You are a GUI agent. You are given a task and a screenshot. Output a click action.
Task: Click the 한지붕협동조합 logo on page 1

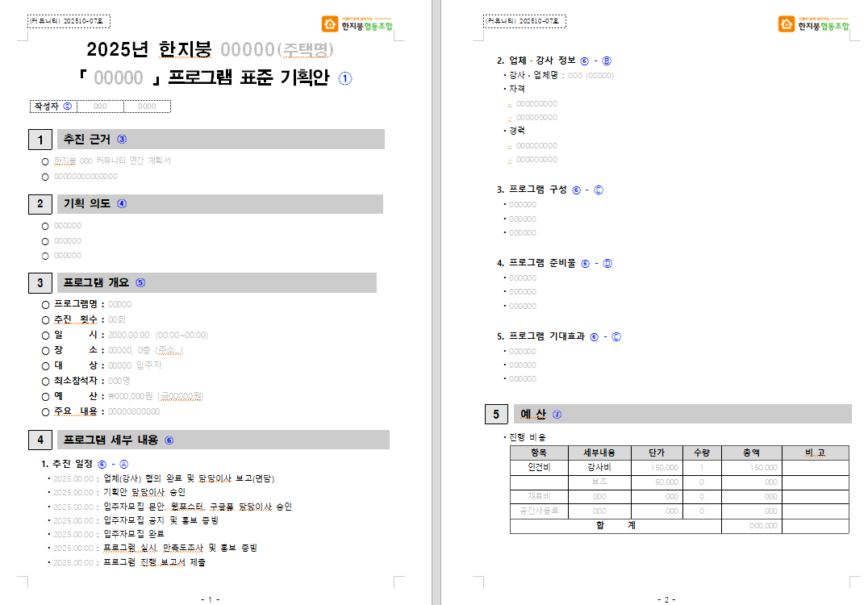tap(357, 24)
